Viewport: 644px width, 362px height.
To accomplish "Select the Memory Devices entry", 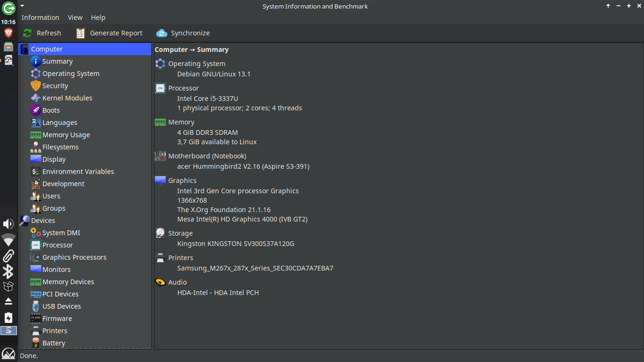I will 68,282.
